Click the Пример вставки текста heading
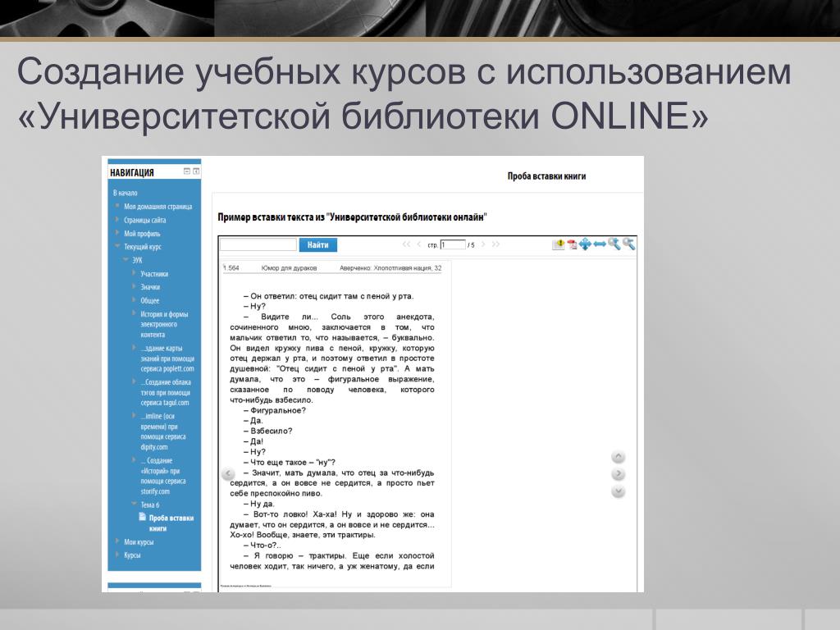The image size is (840, 630). (x=352, y=217)
